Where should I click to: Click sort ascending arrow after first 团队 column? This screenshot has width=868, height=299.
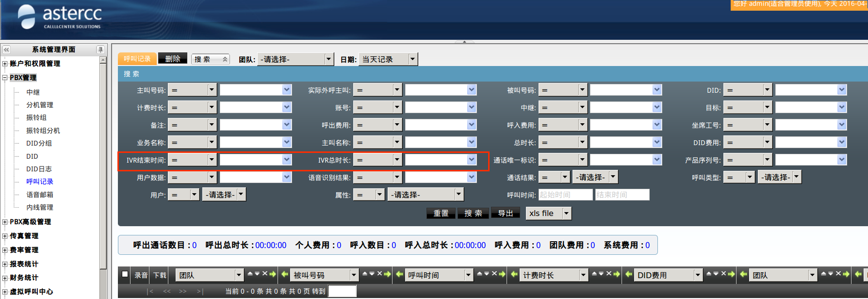pos(250,274)
